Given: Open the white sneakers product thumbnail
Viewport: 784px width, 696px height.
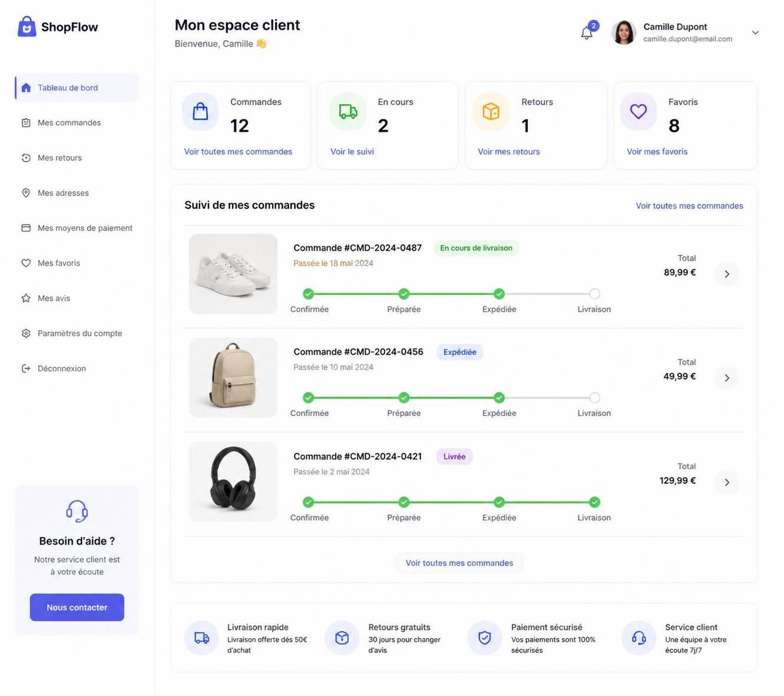Looking at the screenshot, I should coord(233,274).
